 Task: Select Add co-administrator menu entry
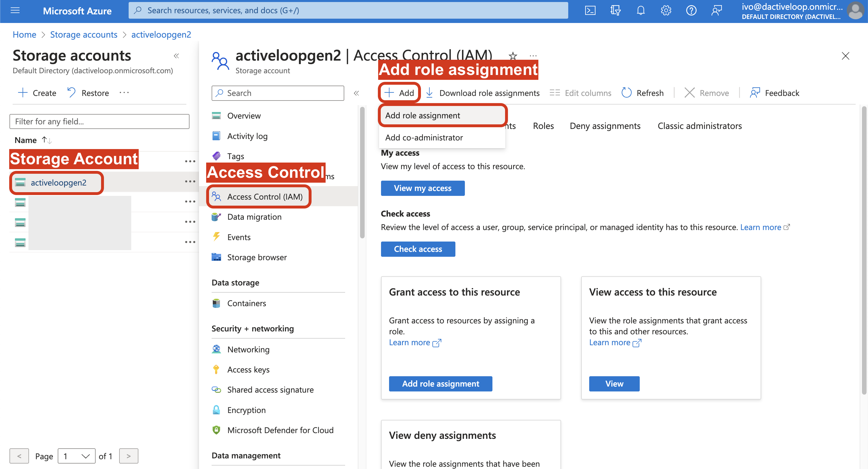424,138
